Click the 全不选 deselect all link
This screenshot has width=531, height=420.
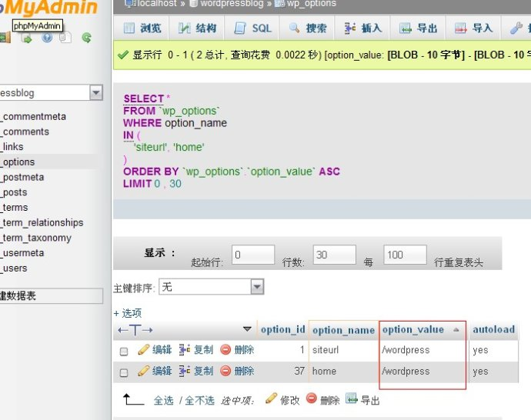coord(200,400)
